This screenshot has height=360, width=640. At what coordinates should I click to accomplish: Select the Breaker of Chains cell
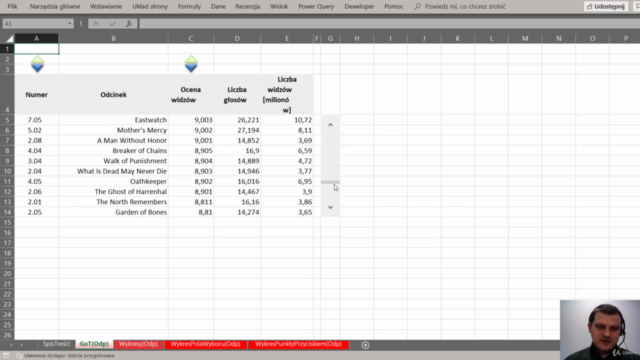click(113, 151)
